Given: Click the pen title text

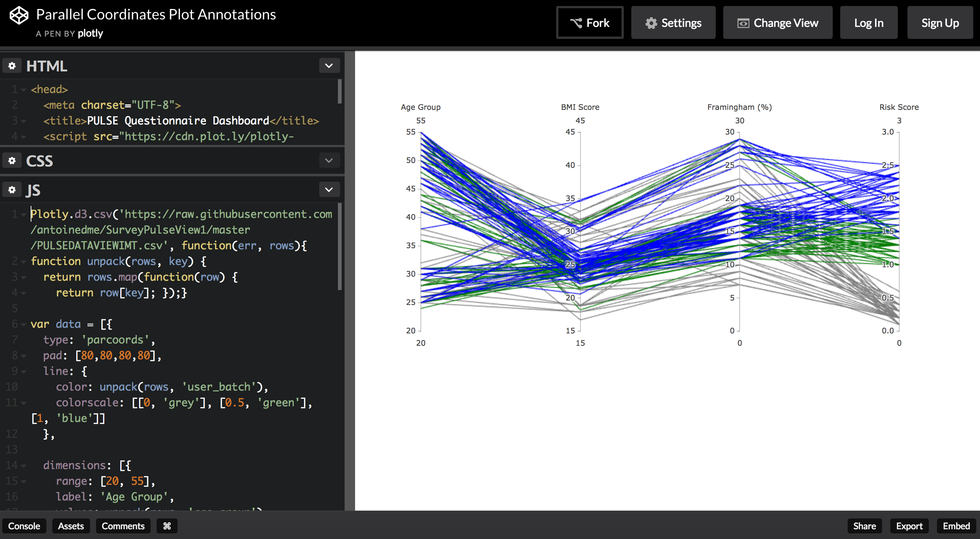Looking at the screenshot, I should click(x=156, y=15).
